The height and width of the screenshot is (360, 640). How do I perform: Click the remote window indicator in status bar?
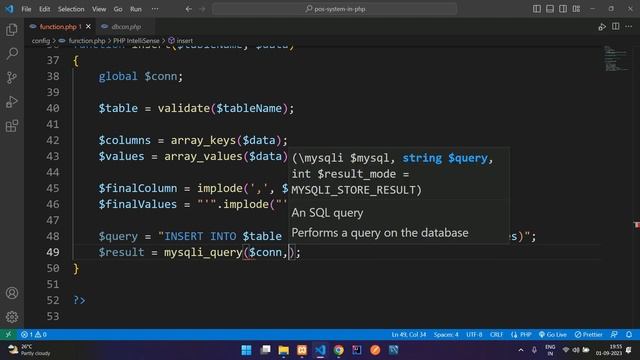click(8, 334)
